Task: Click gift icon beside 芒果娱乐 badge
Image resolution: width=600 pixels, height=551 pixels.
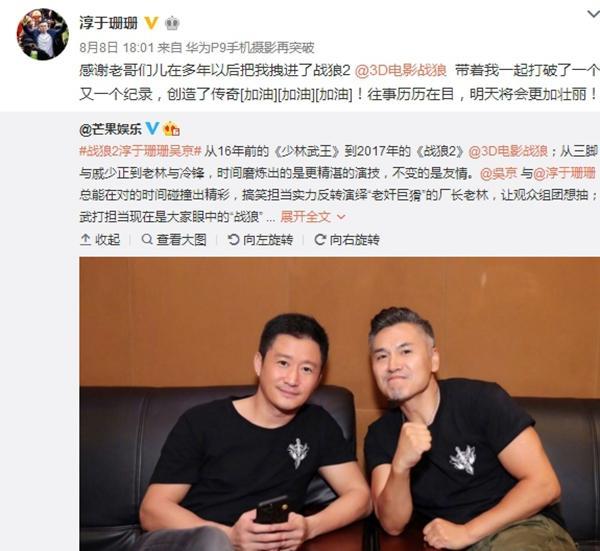Action: pyautogui.click(x=171, y=129)
